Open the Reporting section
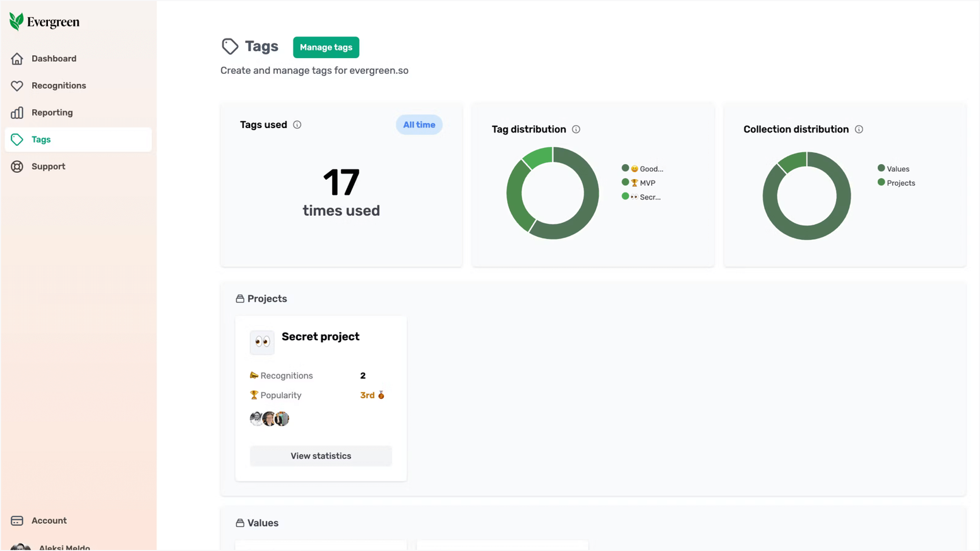Screen dimensions: 980x551 click(x=78, y=113)
